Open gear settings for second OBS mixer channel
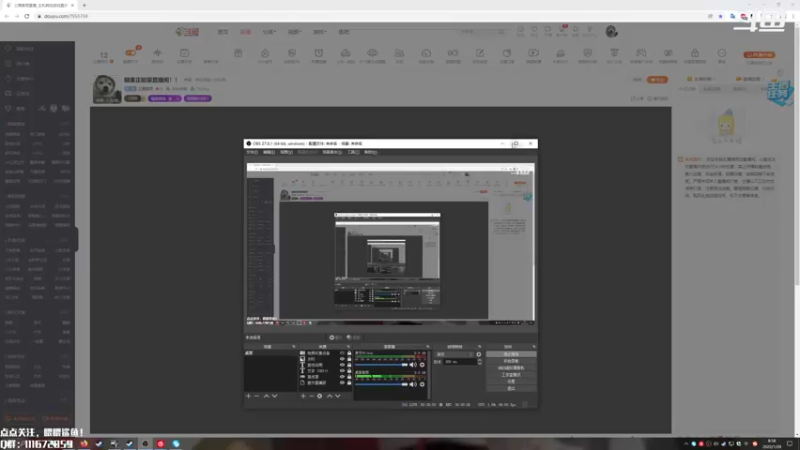This screenshot has height=450, width=800. 422,384
